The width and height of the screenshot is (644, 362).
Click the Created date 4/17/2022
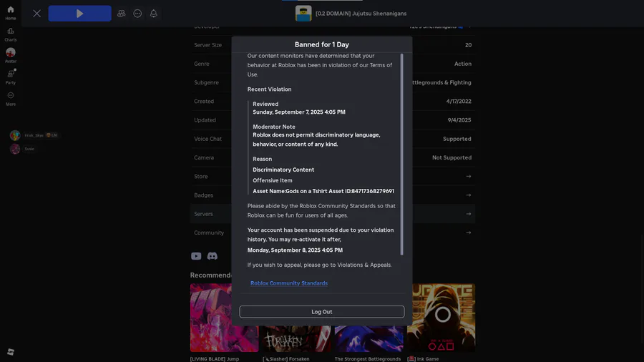coord(459,102)
